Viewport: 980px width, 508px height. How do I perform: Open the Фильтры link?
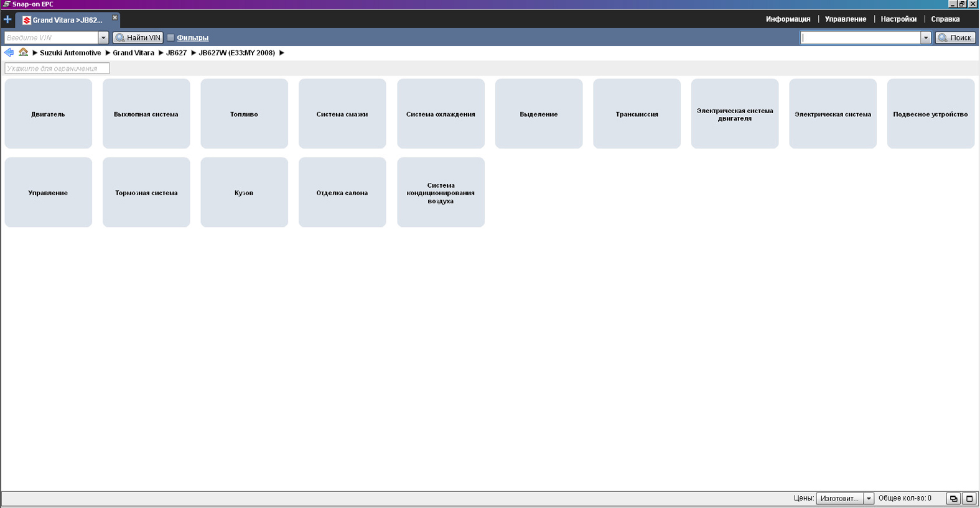click(192, 38)
